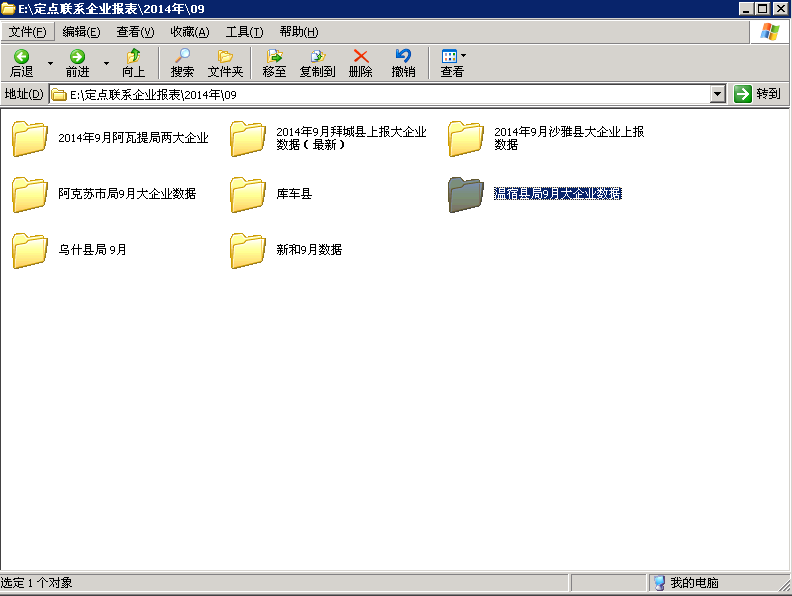Viewport: 792px width, 596px height.
Task: Undo last action (撤销)
Action: point(403,63)
